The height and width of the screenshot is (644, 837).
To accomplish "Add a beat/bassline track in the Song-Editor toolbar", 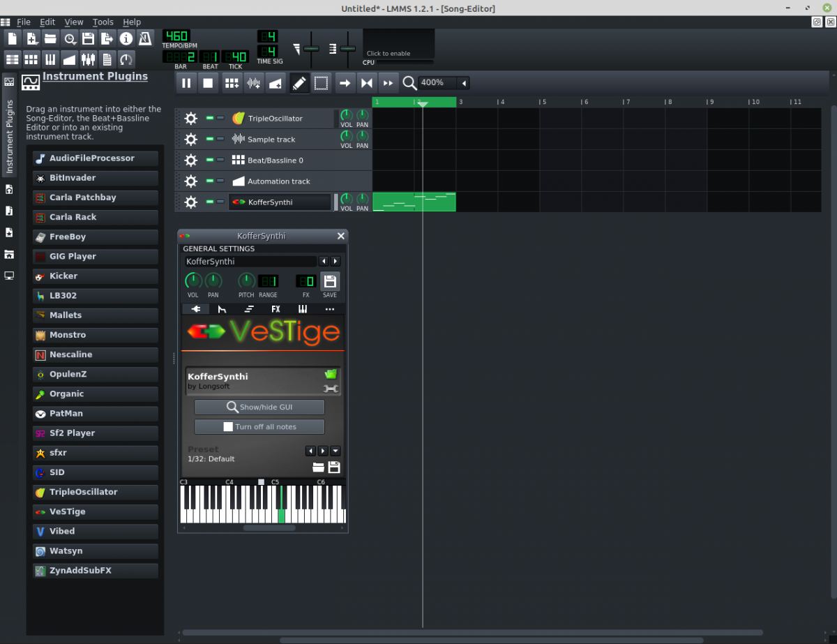I will click(x=232, y=83).
